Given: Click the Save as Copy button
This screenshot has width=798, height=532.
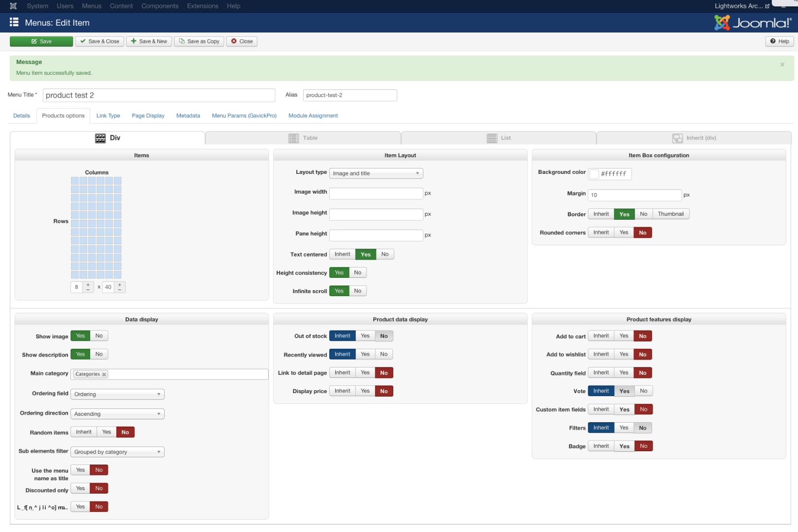Looking at the screenshot, I should [x=199, y=41].
